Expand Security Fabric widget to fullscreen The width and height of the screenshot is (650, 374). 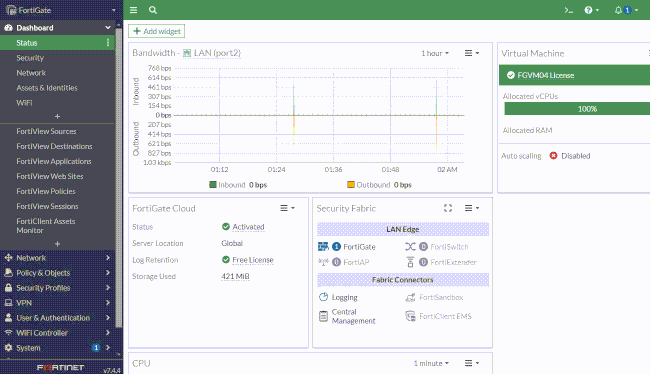click(448, 208)
